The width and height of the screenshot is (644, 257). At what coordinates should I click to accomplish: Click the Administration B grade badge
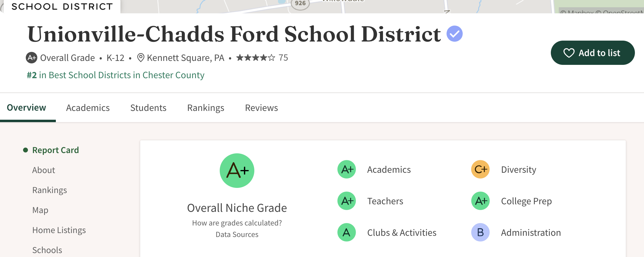pyautogui.click(x=480, y=232)
